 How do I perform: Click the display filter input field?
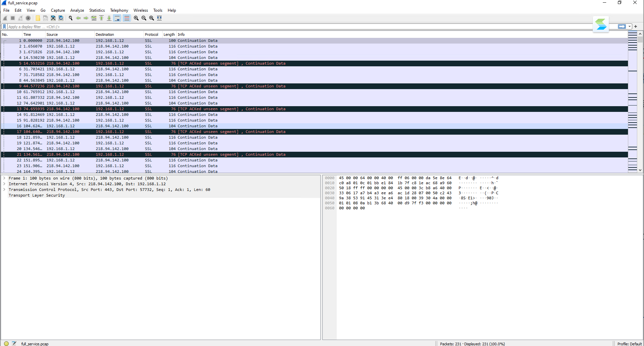(167, 26)
